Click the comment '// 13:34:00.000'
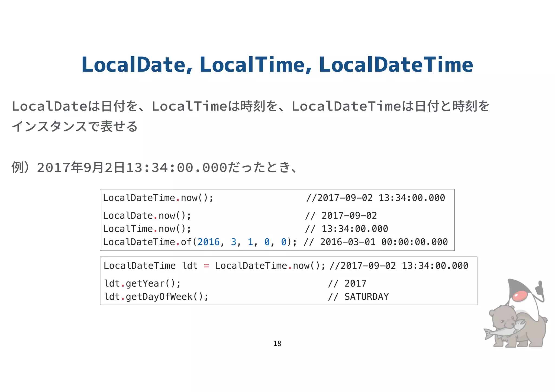This screenshot has height=392, width=555. coord(347,229)
